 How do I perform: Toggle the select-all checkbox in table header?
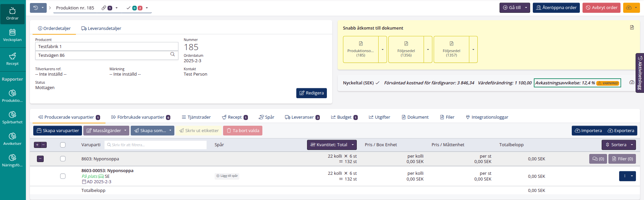click(63, 145)
